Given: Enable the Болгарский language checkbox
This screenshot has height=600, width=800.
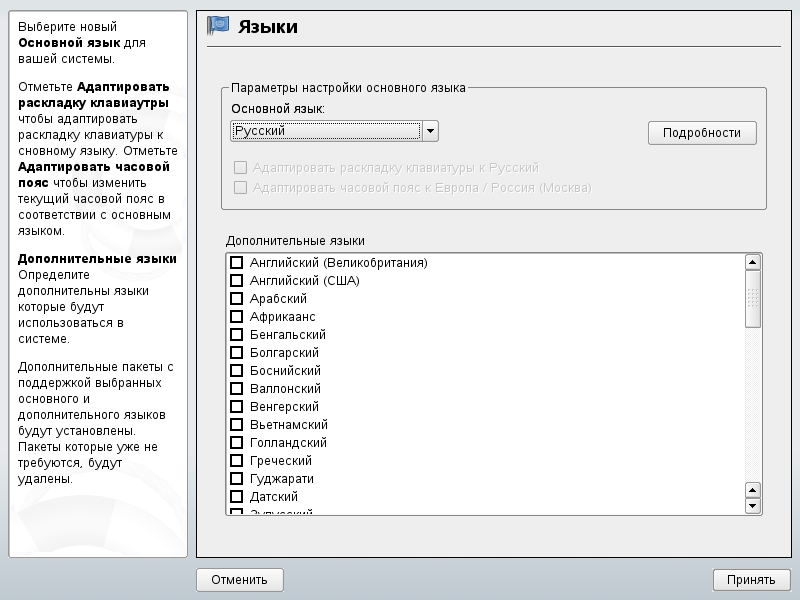Looking at the screenshot, I should [237, 353].
